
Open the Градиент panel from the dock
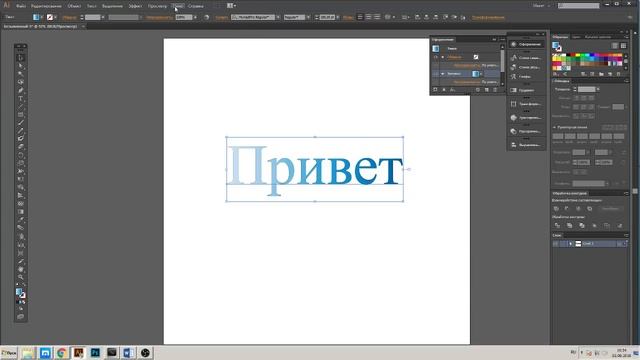527,90
